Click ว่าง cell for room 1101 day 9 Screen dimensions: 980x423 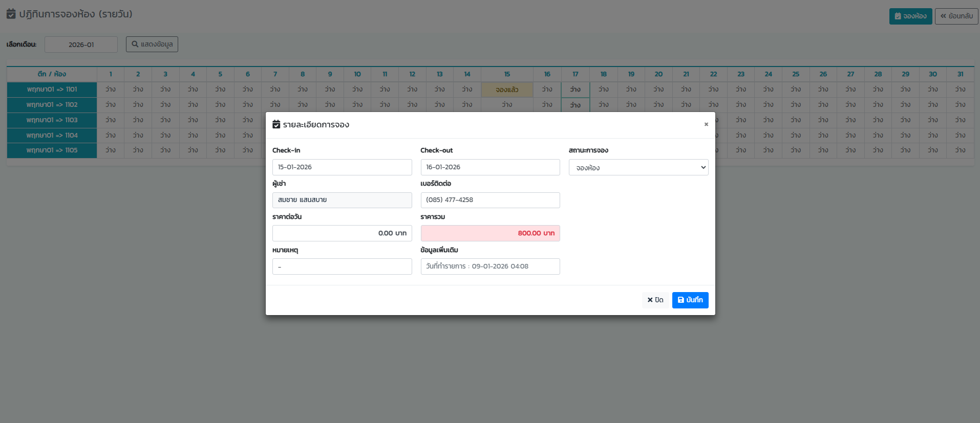[x=330, y=90]
